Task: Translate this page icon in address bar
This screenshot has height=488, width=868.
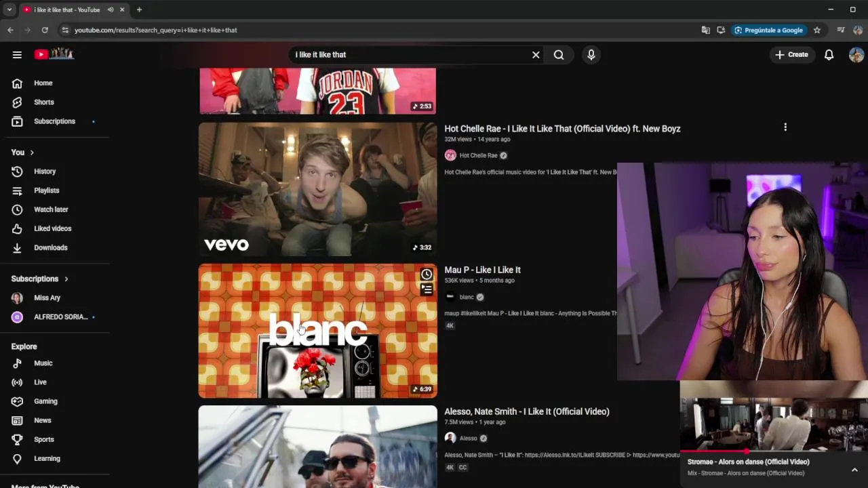Action: click(x=706, y=30)
